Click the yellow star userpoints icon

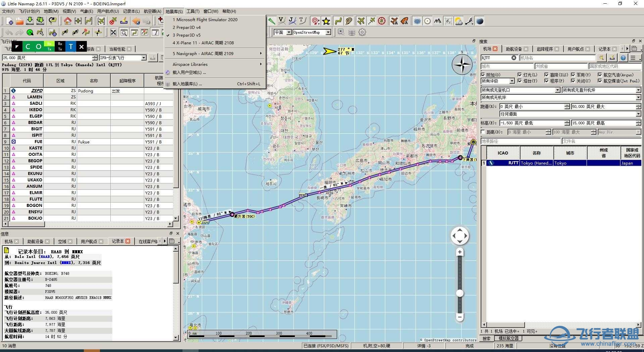tap(326, 21)
